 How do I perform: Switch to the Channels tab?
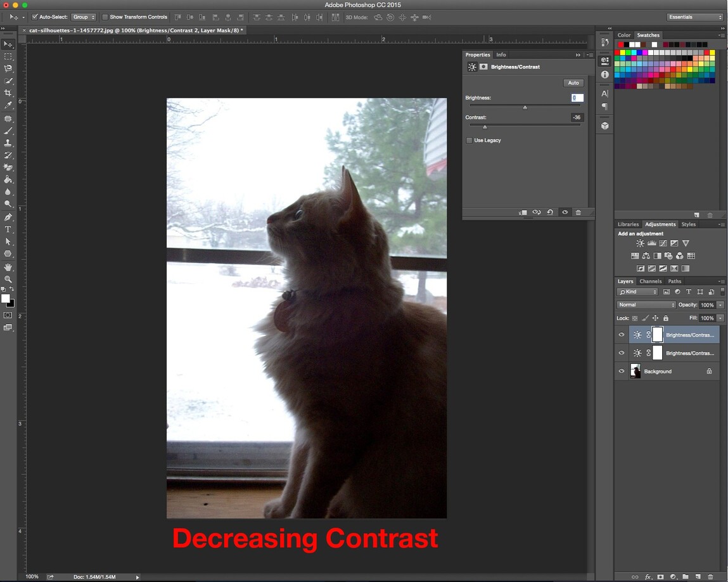(x=651, y=281)
